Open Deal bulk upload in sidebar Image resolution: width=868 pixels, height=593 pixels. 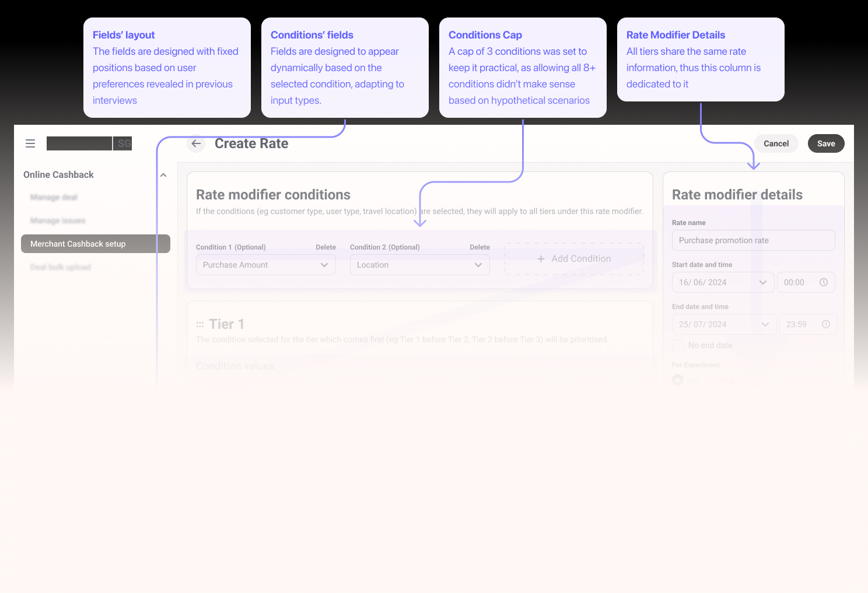click(61, 267)
